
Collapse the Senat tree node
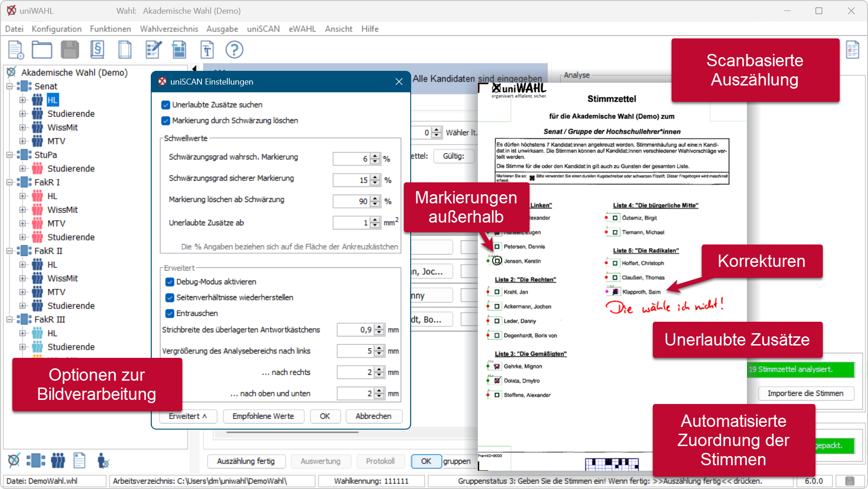tap(9, 86)
